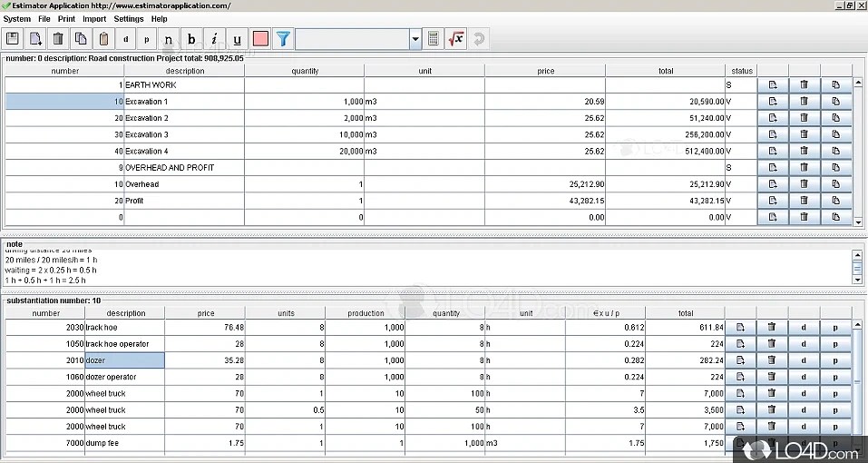The height and width of the screenshot is (463, 868).
Task: Click the new row toolbar icon
Action: 35,39
